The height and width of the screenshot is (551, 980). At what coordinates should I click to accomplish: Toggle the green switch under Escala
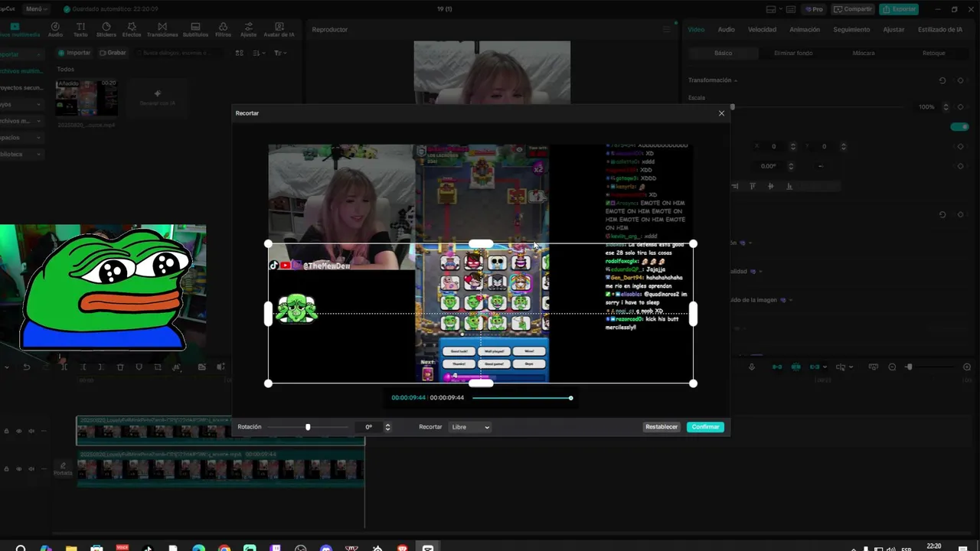point(959,126)
